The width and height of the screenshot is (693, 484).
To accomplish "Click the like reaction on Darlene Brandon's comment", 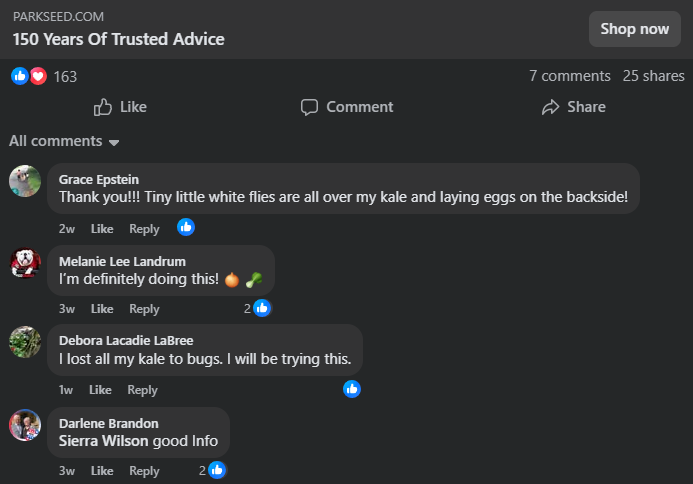I will (217, 470).
